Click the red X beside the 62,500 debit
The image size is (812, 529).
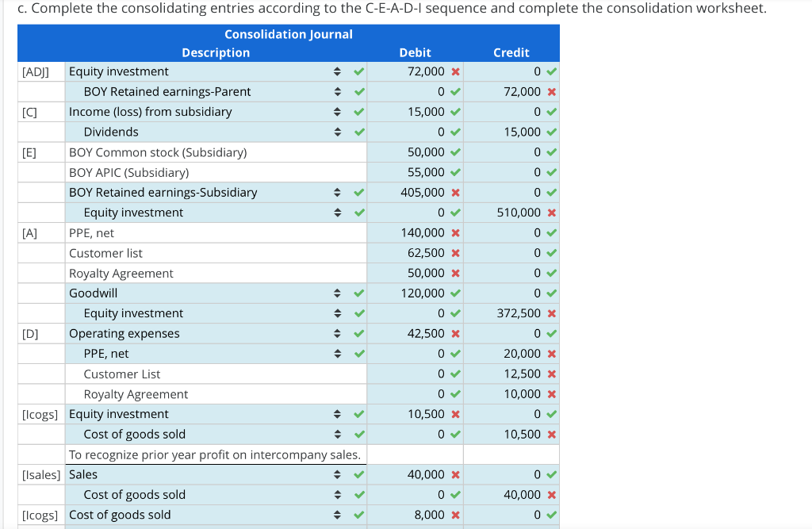pos(456,253)
